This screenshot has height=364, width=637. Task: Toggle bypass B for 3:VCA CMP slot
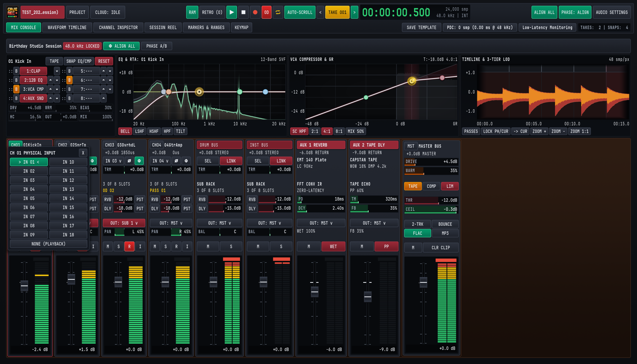coord(16,89)
